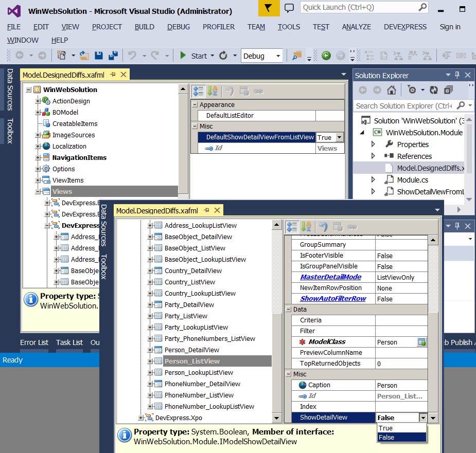Click Solution Explorer Home icon

pos(391,90)
